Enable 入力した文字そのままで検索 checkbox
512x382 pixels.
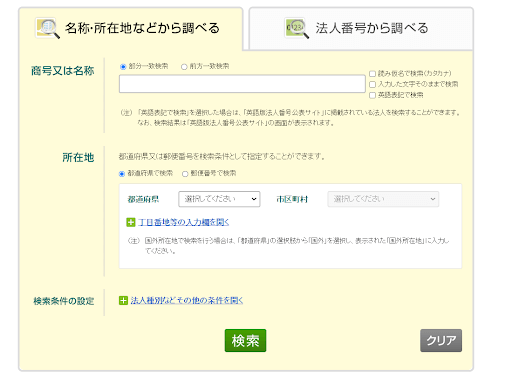tap(372, 84)
